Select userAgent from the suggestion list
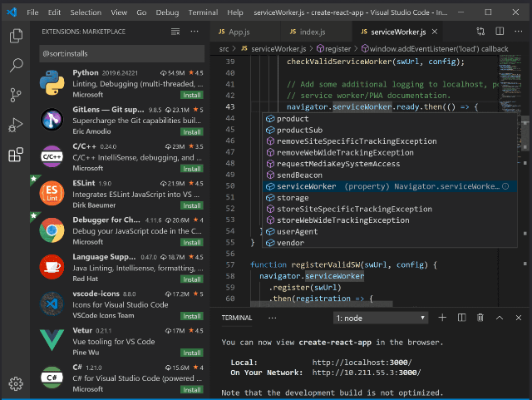532x400 pixels. (298, 231)
